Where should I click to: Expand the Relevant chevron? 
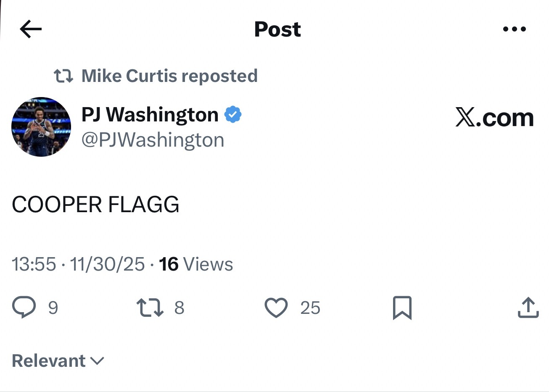[98, 361]
